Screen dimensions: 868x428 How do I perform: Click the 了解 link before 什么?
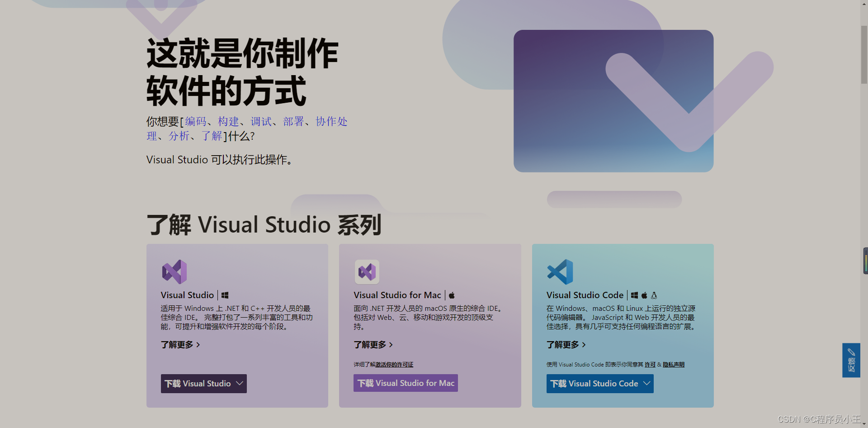pos(212,136)
